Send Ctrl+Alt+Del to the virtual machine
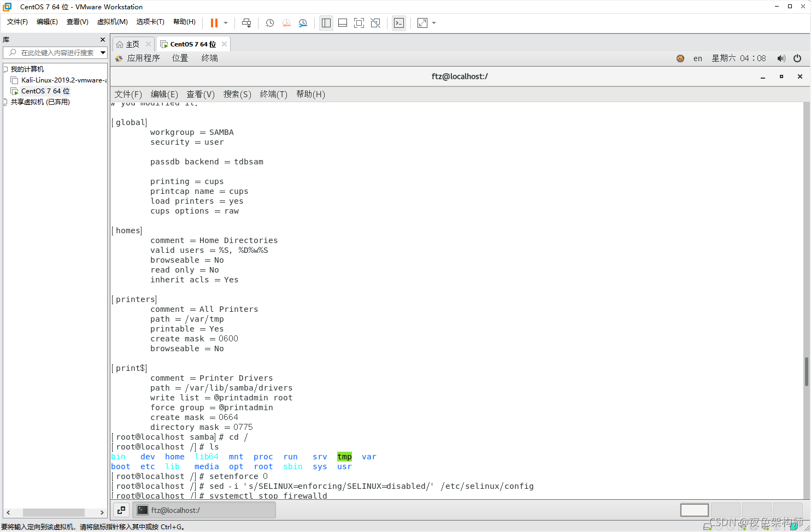This screenshot has height=532, width=811. [246, 23]
